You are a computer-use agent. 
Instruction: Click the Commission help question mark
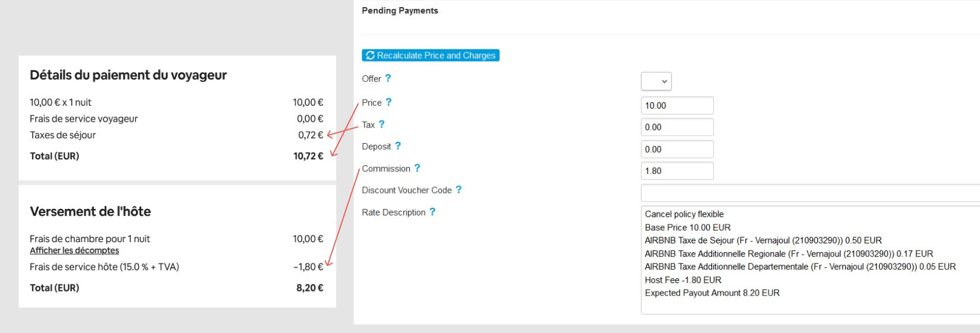pyautogui.click(x=417, y=168)
